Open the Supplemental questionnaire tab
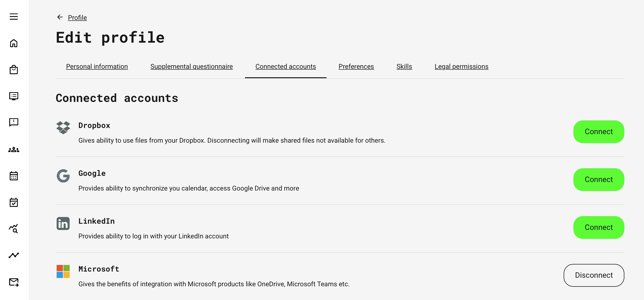This screenshot has width=644, height=300. [191, 67]
